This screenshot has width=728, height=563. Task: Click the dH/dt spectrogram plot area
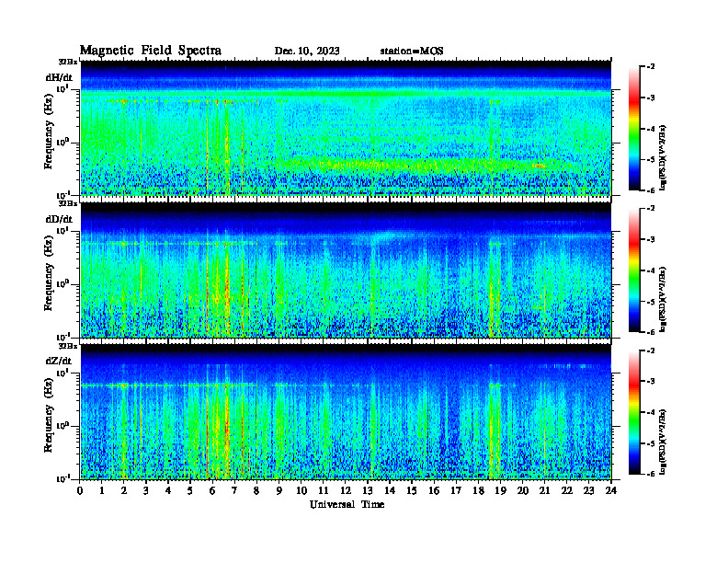[x=346, y=128]
